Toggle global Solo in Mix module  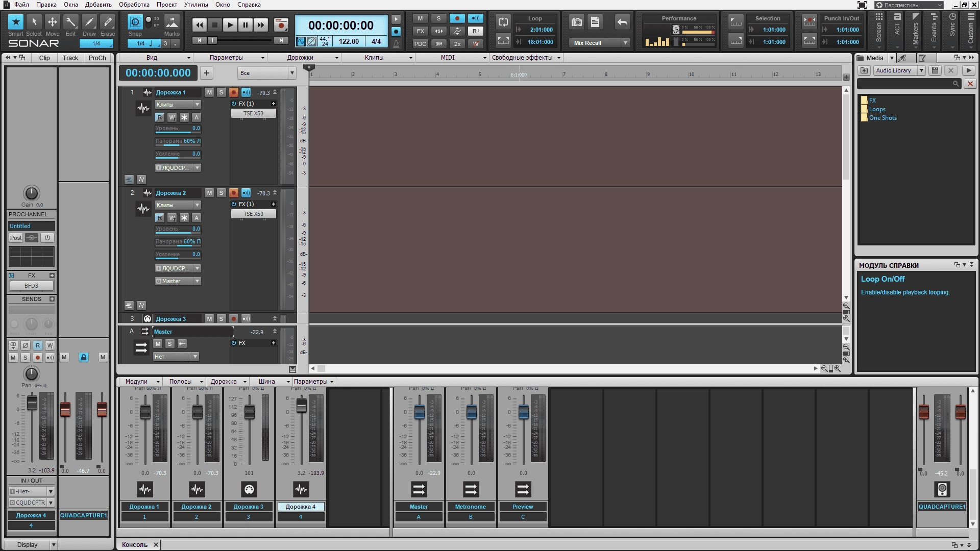(438, 18)
